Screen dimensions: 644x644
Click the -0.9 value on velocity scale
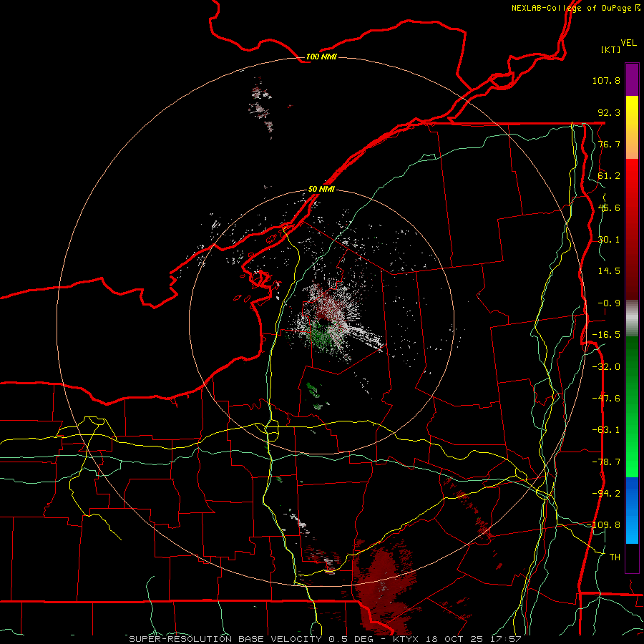(x=609, y=303)
